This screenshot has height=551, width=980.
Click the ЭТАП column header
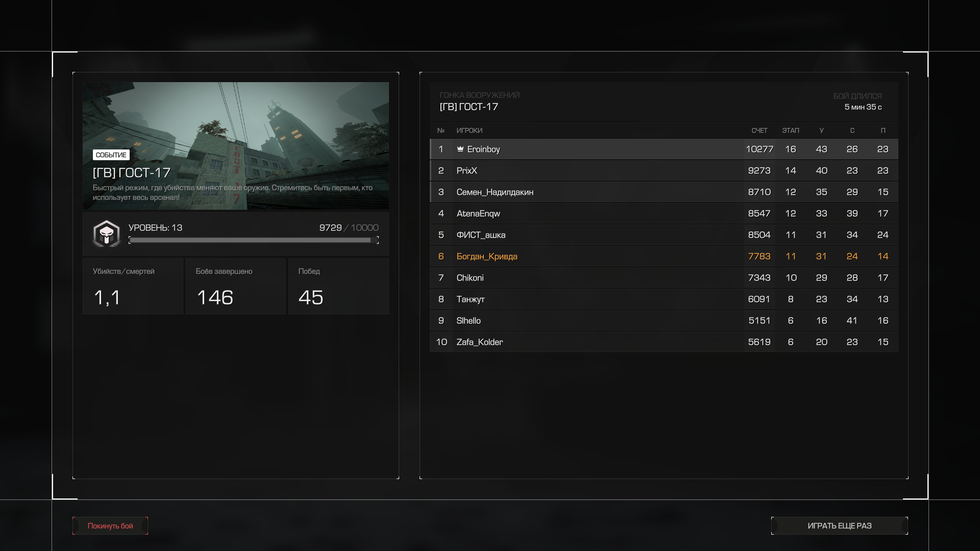pos(791,131)
